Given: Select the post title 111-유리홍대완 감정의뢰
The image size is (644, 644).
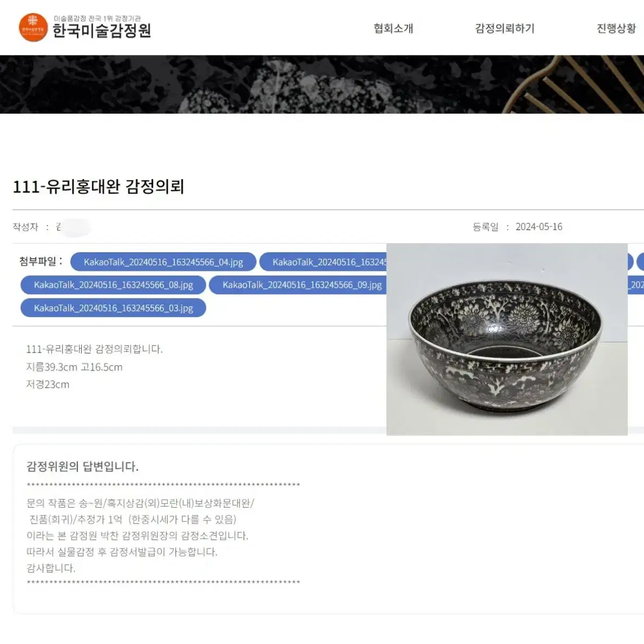Looking at the screenshot, I should 98,186.
